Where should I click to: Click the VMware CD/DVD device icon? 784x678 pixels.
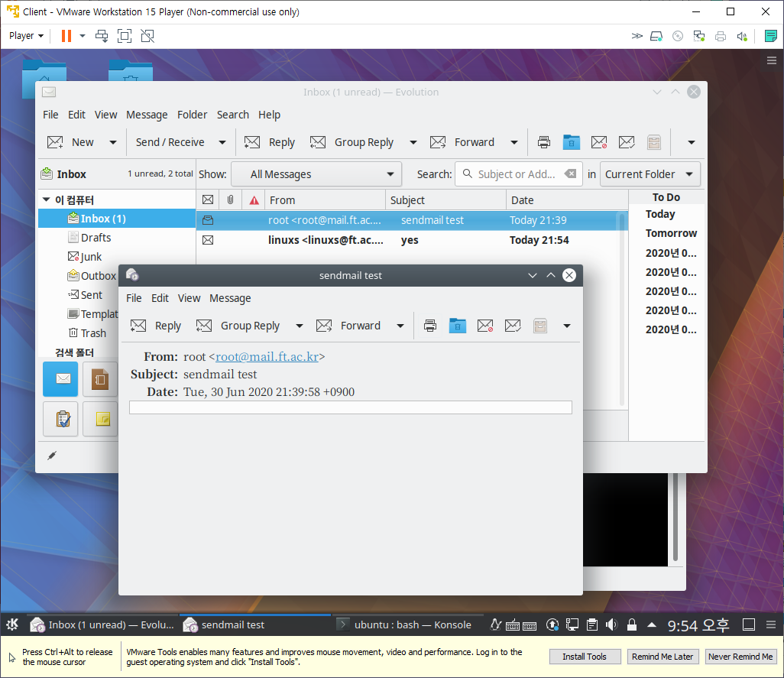click(678, 36)
